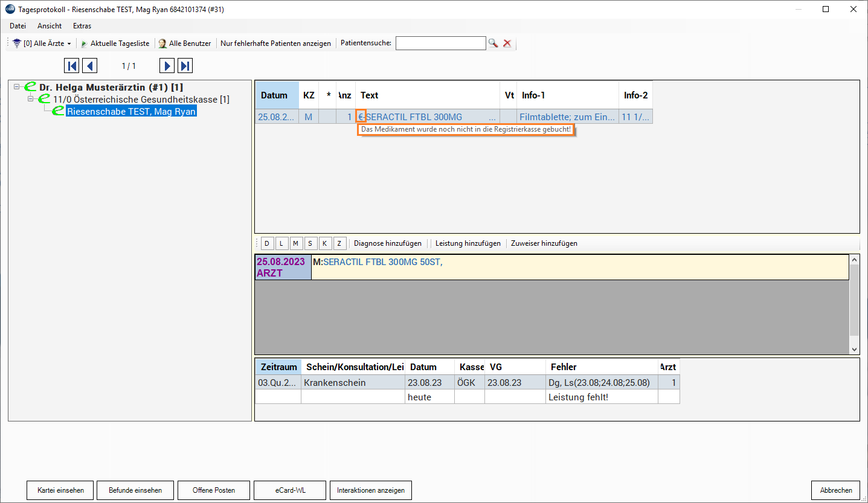The width and height of the screenshot is (868, 503).
Task: Click M:SERACTIL FTBL 300MG 50ST entry
Action: 378,261
